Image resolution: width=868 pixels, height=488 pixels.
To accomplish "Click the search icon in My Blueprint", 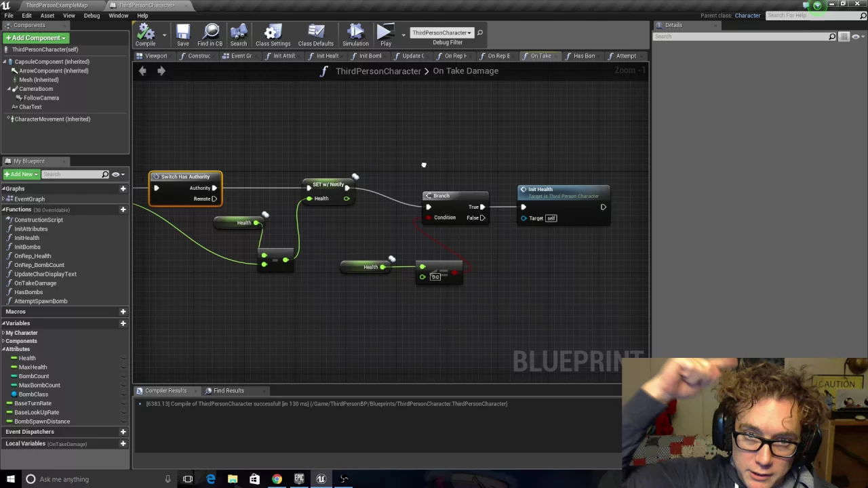I will coord(105,174).
